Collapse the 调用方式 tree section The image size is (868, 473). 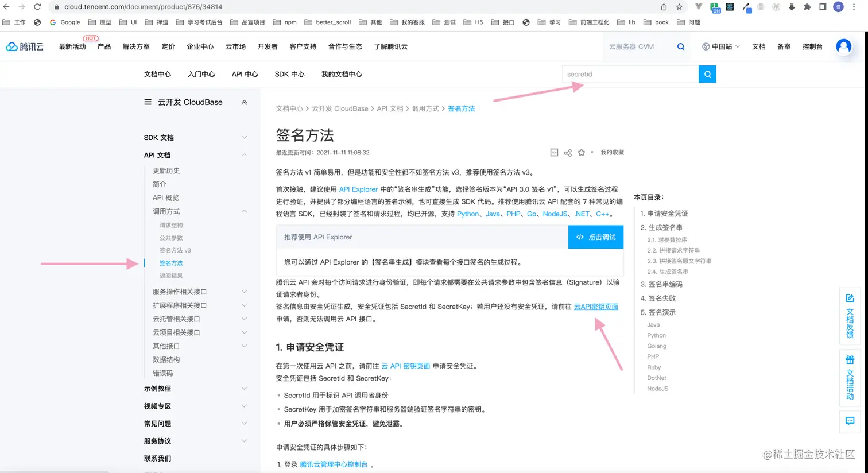click(x=245, y=211)
